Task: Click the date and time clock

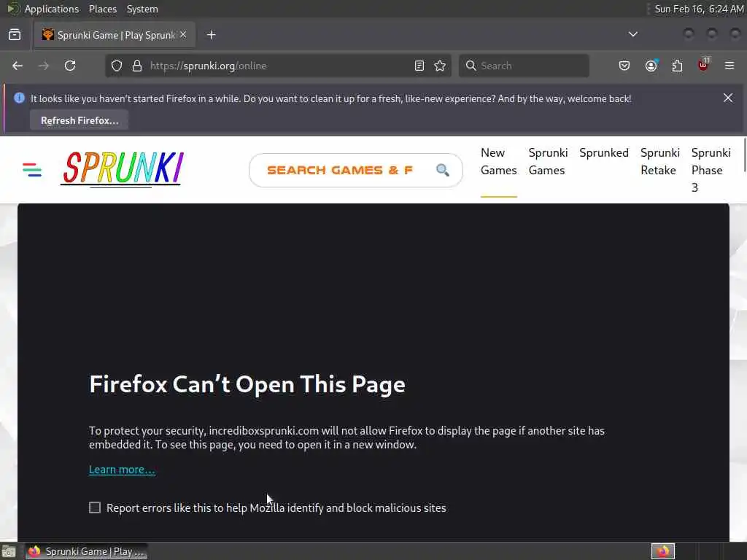Action: [x=698, y=9]
